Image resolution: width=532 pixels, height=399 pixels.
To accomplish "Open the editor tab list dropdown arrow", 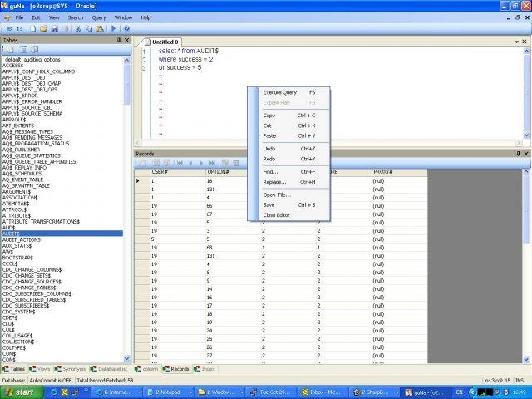I will click(x=516, y=42).
